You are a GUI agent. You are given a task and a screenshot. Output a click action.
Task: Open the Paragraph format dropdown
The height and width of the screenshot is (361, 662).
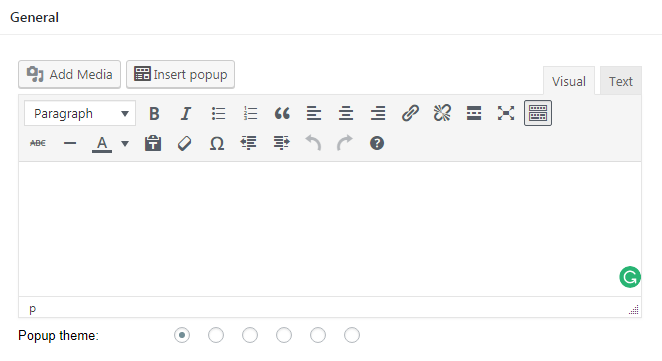80,113
